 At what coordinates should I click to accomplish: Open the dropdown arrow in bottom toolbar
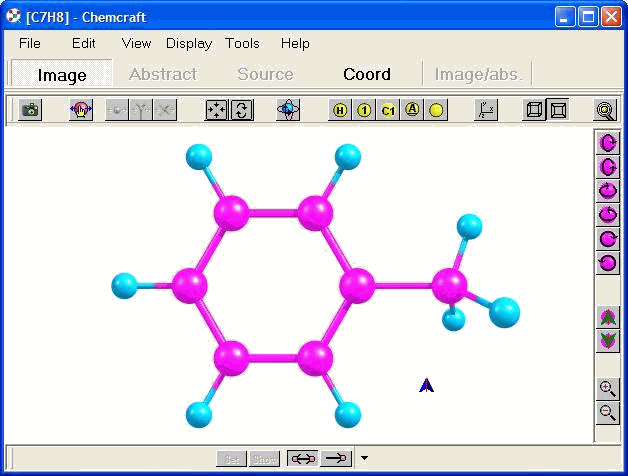coord(364,458)
